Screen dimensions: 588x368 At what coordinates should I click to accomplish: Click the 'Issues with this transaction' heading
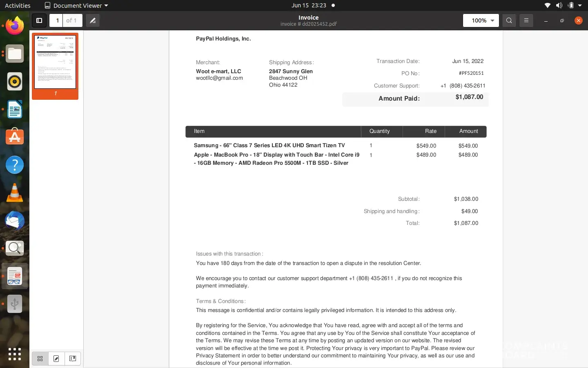tap(229, 254)
